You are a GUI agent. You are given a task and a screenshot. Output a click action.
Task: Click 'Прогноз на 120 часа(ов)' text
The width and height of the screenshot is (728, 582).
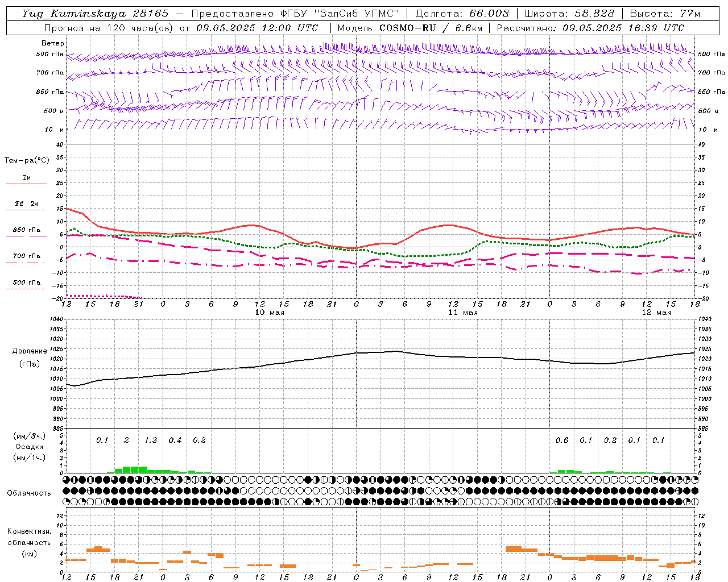(x=109, y=28)
